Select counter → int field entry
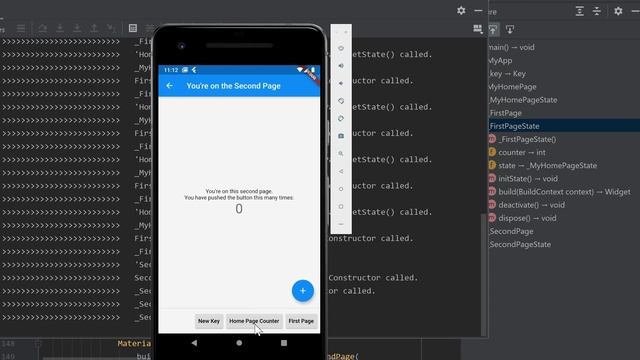 tap(522, 152)
